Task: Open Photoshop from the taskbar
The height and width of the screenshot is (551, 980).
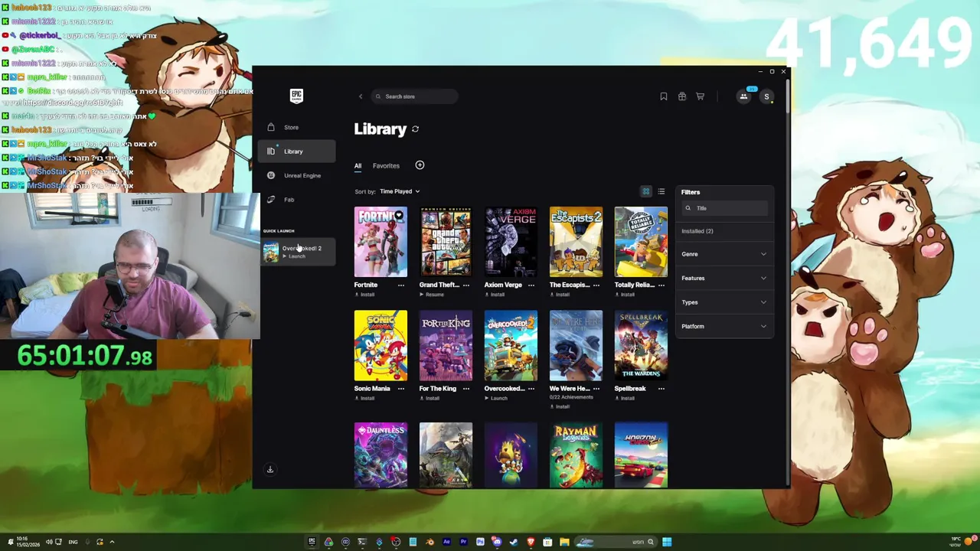Action: click(x=480, y=542)
